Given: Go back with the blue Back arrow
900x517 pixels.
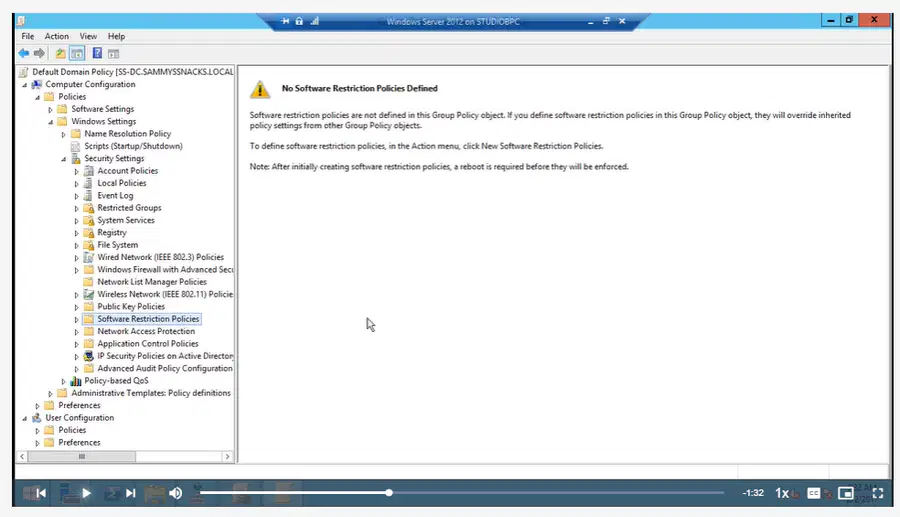Looking at the screenshot, I should click(x=24, y=53).
